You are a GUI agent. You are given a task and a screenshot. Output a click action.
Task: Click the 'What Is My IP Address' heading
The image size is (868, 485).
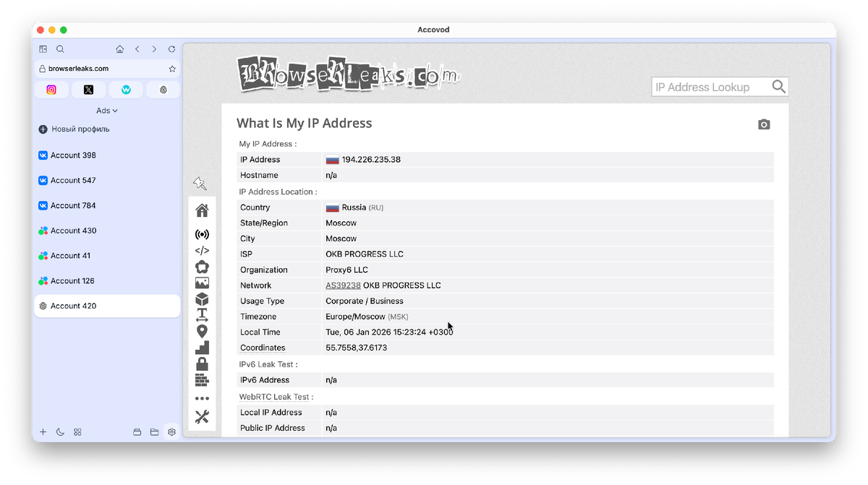click(x=304, y=124)
